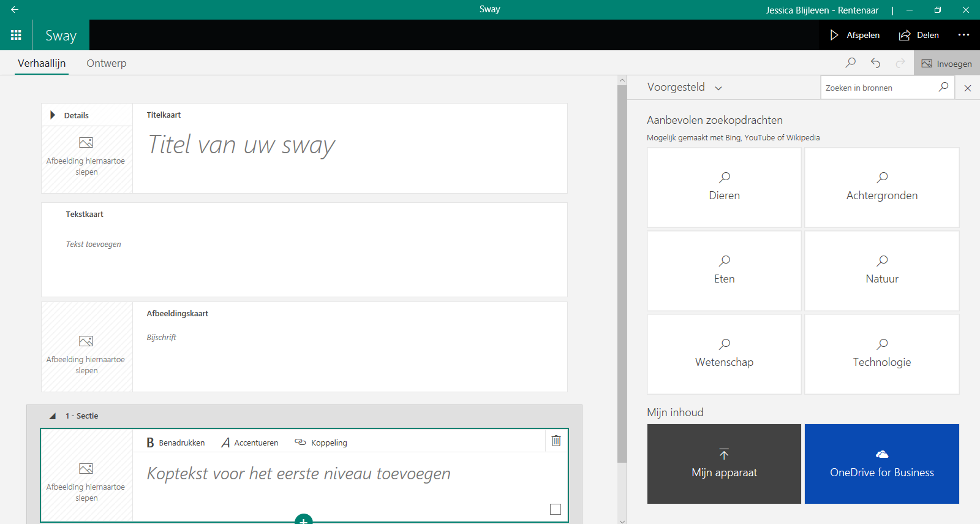Open the more options ellipsis menu
Image resolution: width=980 pixels, height=524 pixels.
(x=963, y=35)
